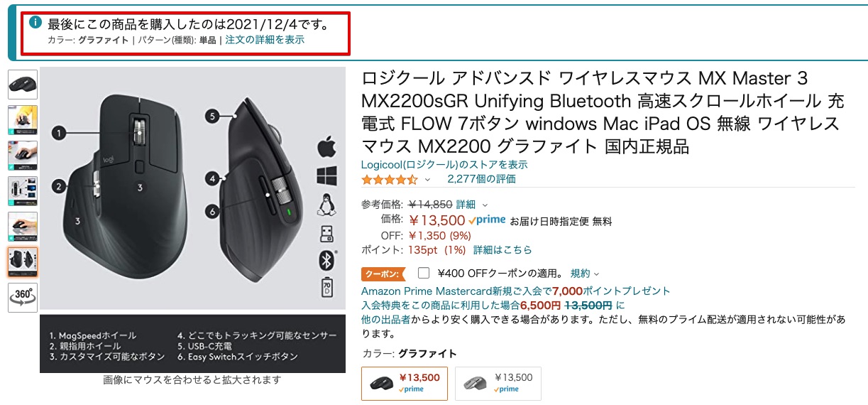The width and height of the screenshot is (868, 405).
Task: Choose the gray mouse color variant
Action: [x=498, y=383]
